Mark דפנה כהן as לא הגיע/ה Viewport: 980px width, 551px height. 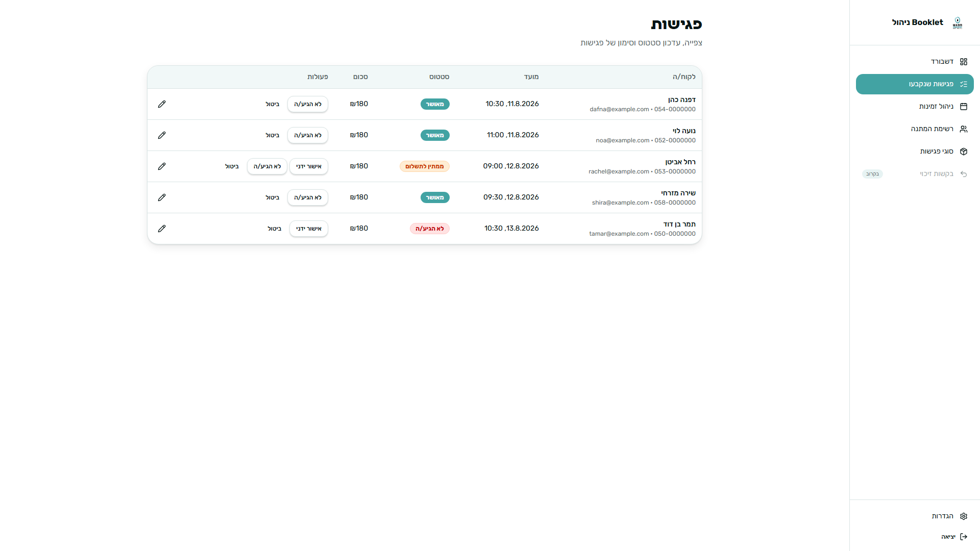[308, 104]
